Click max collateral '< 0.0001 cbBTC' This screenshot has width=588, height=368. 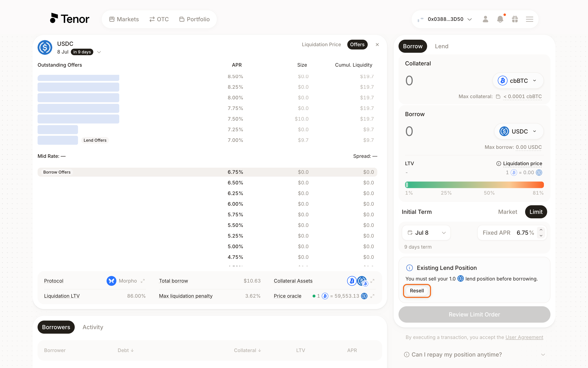click(x=522, y=97)
